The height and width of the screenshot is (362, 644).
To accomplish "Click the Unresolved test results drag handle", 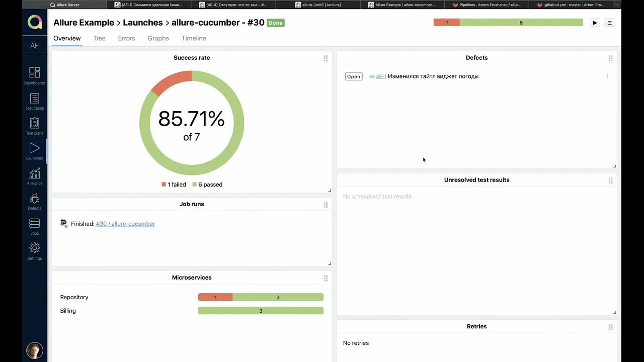I will (x=611, y=180).
